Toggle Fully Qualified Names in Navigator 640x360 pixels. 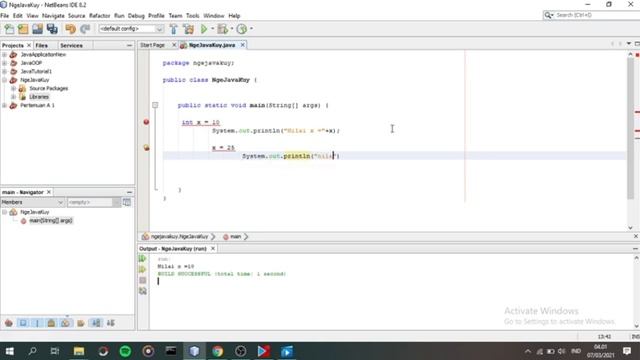(81, 323)
